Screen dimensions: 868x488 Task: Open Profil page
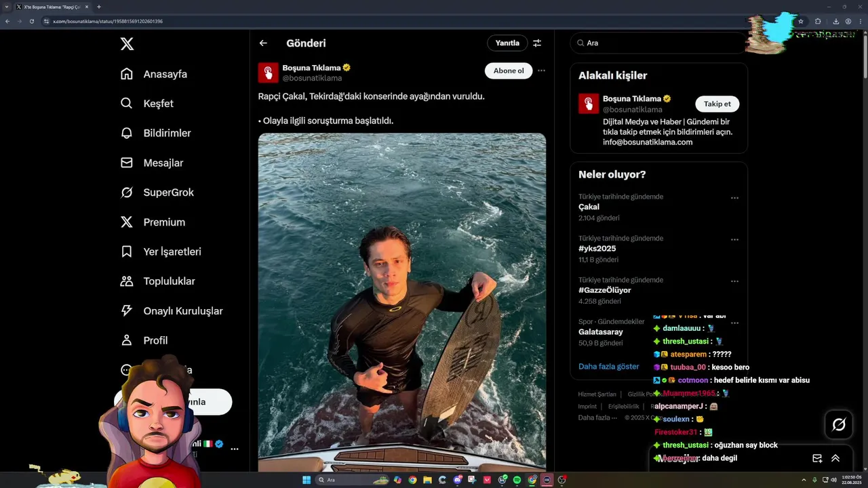tap(144, 340)
